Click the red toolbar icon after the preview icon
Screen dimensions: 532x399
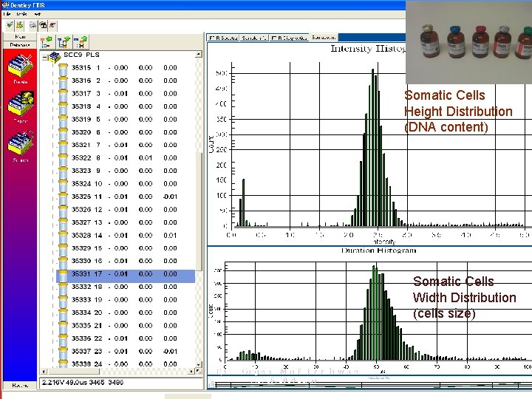tap(52, 25)
